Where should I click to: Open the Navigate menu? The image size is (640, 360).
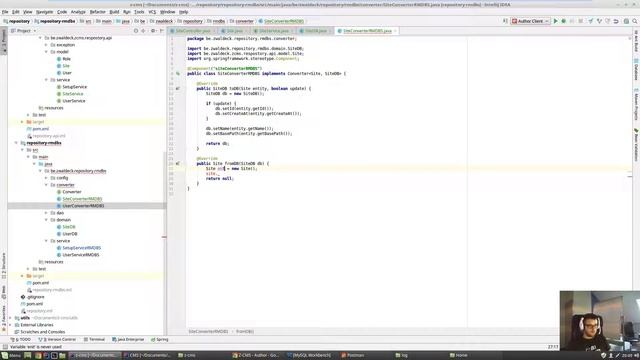tap(44, 12)
